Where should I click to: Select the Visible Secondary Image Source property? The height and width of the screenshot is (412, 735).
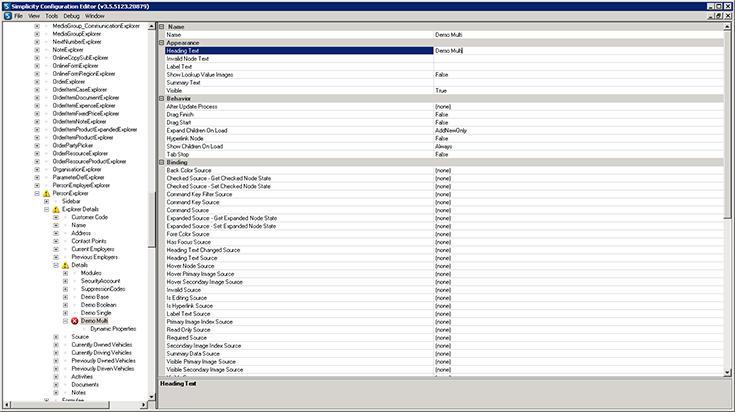tap(205, 369)
